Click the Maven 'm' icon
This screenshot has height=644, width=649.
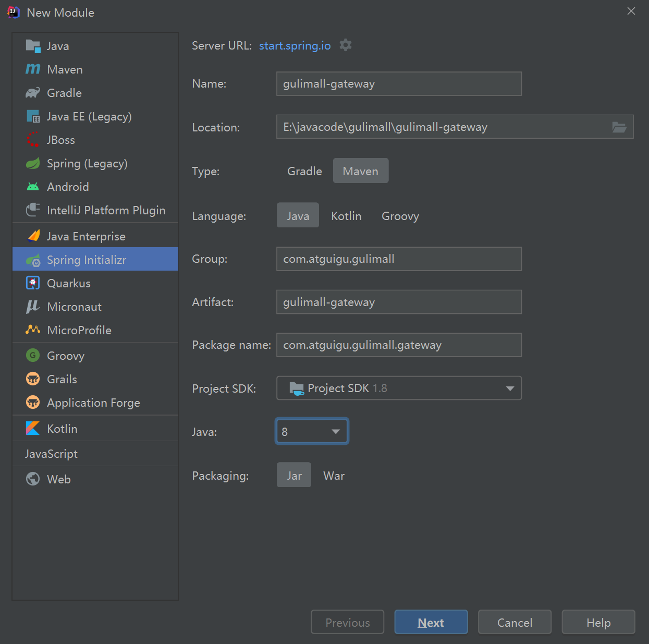coord(33,69)
